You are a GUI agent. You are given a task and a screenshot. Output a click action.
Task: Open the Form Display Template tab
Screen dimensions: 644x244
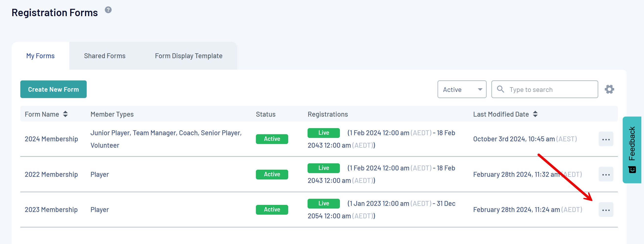click(189, 56)
